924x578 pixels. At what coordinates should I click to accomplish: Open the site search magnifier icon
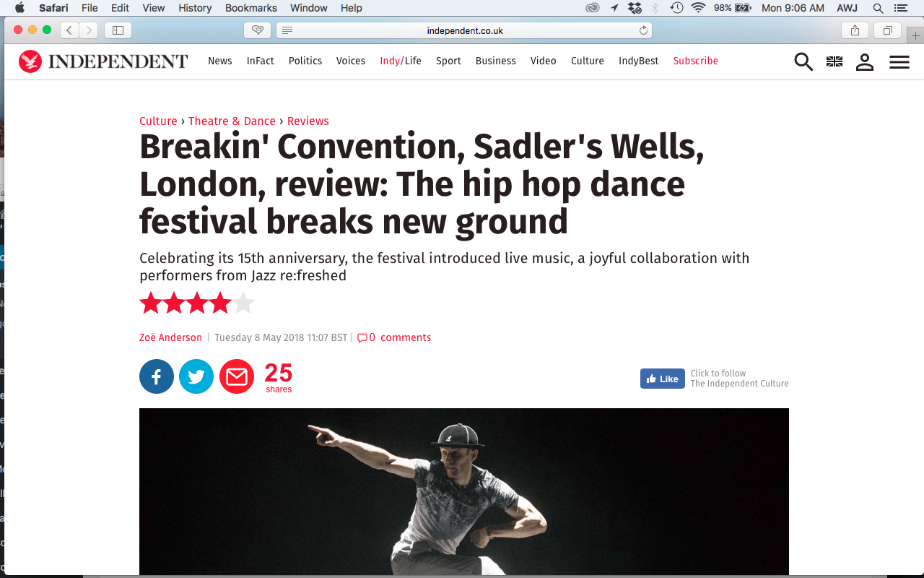[803, 61]
